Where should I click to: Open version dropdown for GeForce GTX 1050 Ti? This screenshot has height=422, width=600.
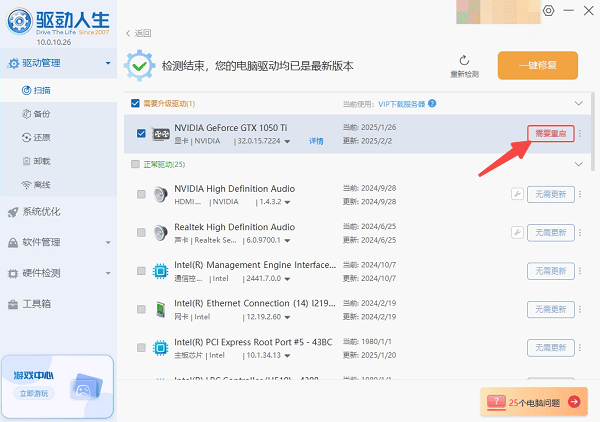tap(288, 142)
